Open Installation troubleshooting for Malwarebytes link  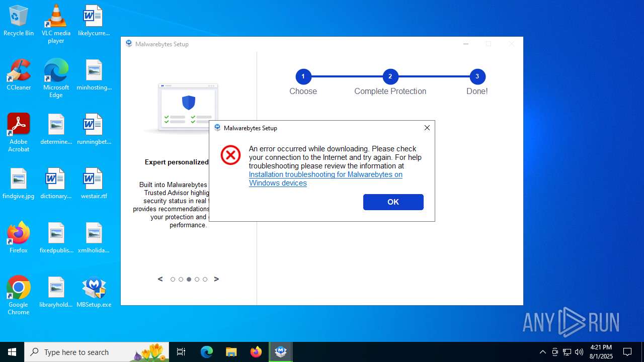[x=326, y=179]
